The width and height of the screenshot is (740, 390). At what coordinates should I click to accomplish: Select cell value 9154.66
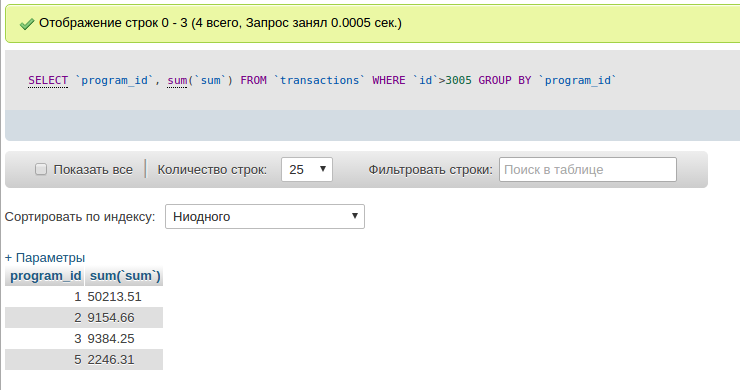click(x=111, y=318)
